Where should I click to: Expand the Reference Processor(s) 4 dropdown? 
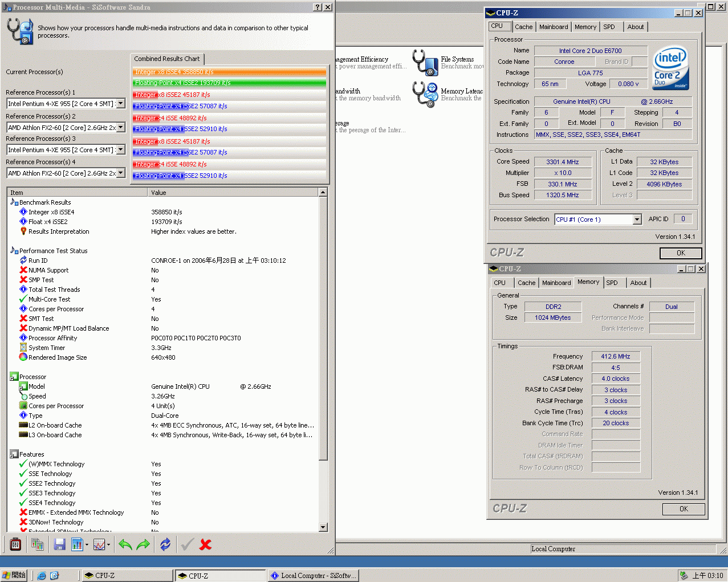121,173
